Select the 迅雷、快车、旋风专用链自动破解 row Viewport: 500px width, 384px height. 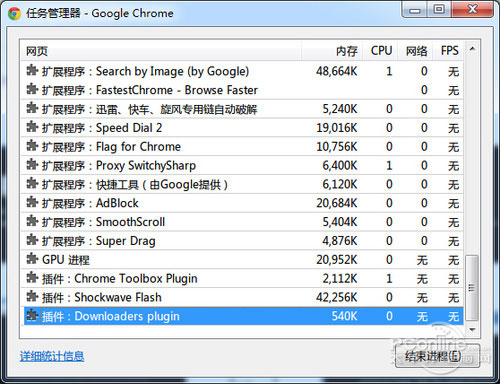click(x=242, y=109)
